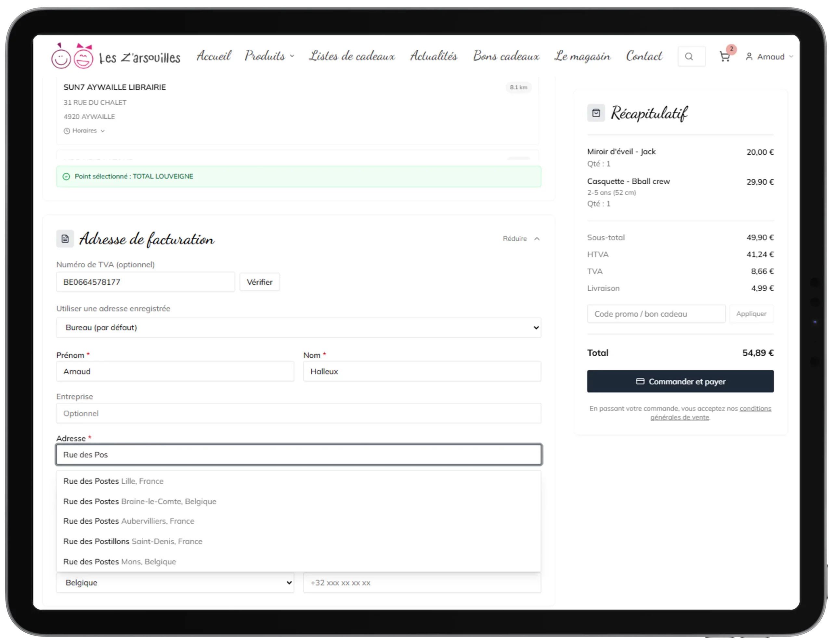Open the Bons cadeaux page
The width and height of the screenshot is (832, 644).
click(506, 56)
